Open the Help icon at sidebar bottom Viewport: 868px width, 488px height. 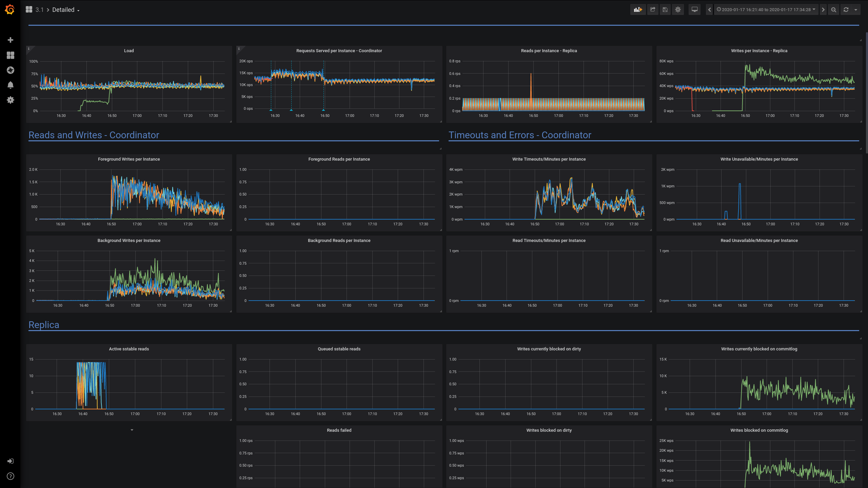[10, 476]
